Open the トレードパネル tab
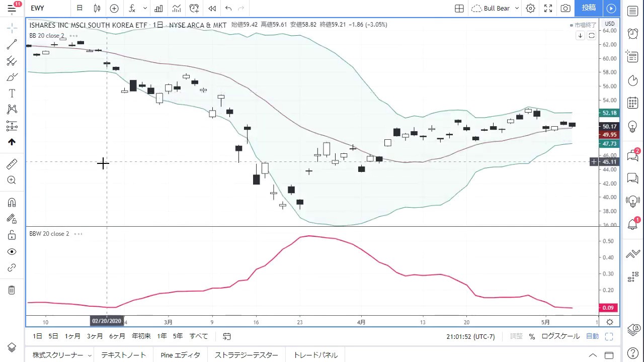The width and height of the screenshot is (644, 362). (315, 355)
